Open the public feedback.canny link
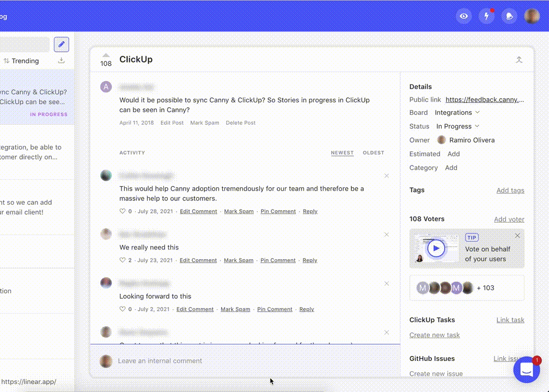549x392 pixels. [485, 100]
